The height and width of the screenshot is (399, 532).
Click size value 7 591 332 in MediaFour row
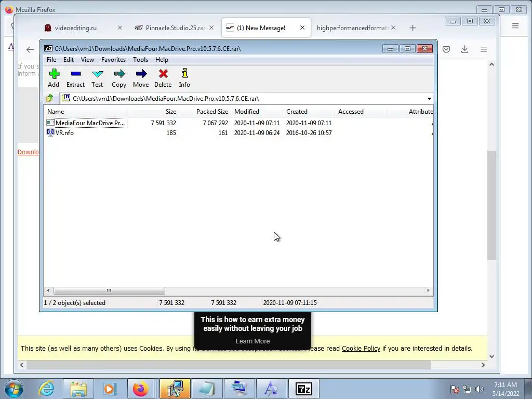pos(164,123)
